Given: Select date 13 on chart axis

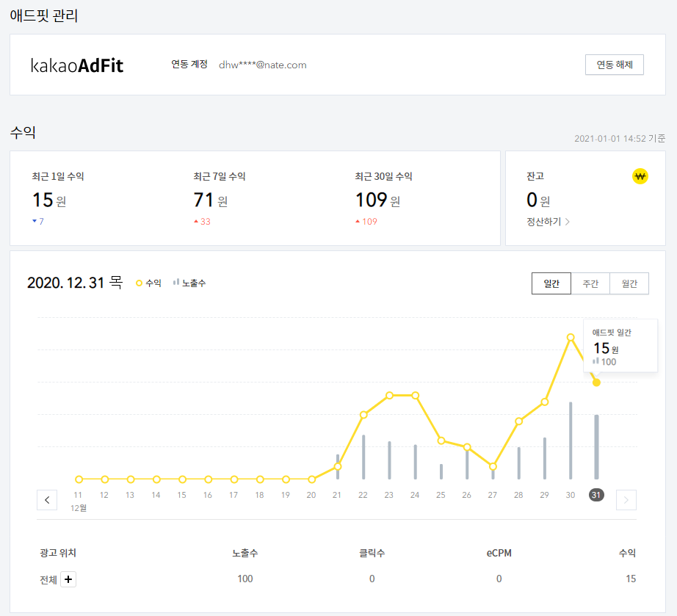Looking at the screenshot, I should click(x=130, y=495).
